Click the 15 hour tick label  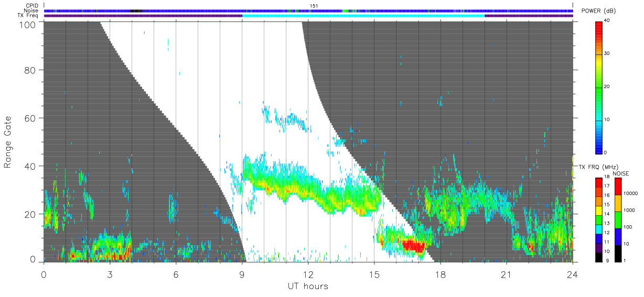[x=374, y=274]
